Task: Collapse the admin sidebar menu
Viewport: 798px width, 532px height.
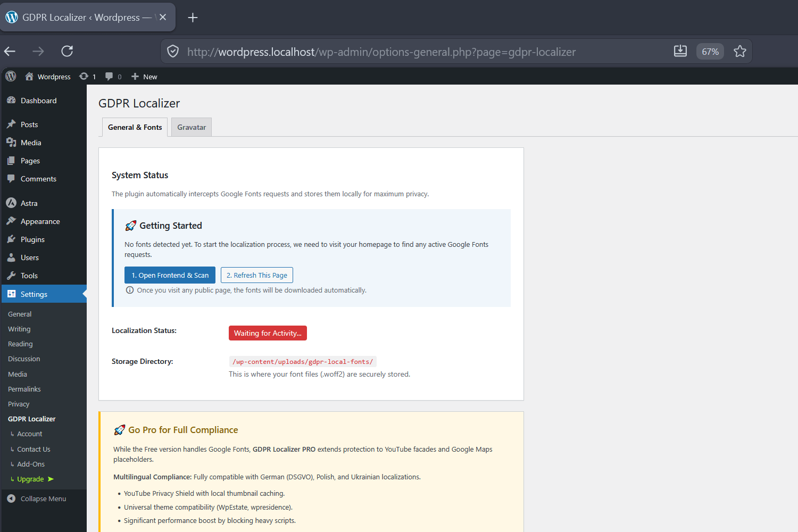Action: pyautogui.click(x=44, y=498)
